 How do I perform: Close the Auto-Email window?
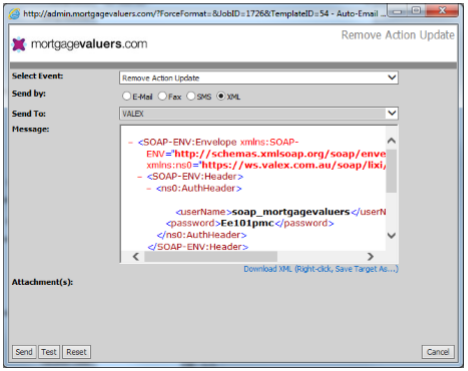point(442,11)
